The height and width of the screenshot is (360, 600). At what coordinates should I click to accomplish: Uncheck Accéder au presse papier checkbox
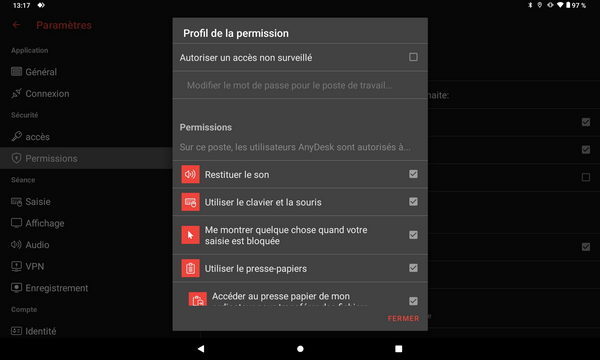[413, 301]
